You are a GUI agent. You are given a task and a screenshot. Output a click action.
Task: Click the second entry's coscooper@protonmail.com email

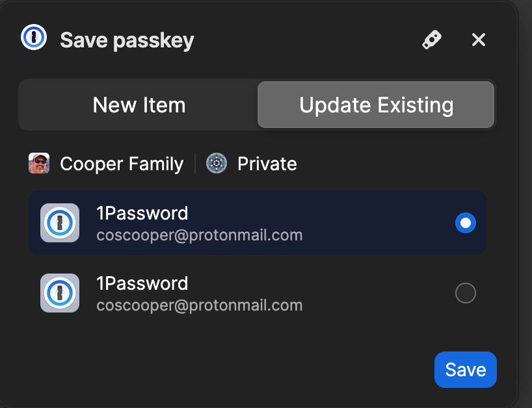[199, 305]
